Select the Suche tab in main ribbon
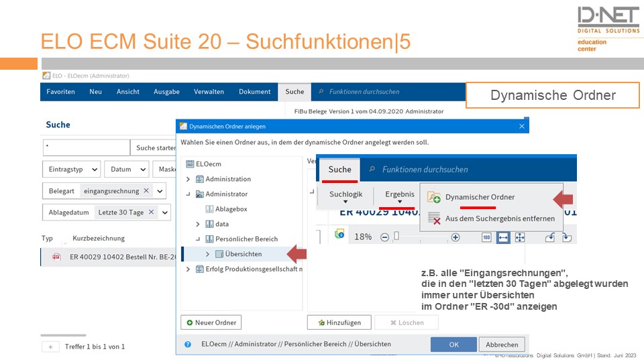The image size is (644, 362). [295, 92]
